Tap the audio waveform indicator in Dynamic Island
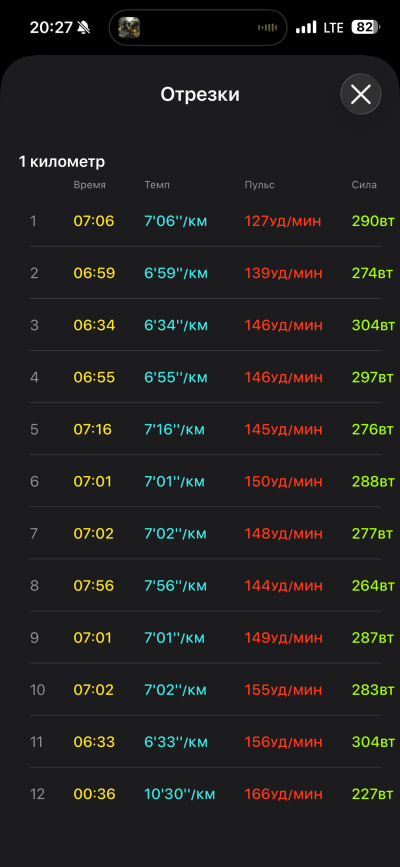 [x=267, y=27]
